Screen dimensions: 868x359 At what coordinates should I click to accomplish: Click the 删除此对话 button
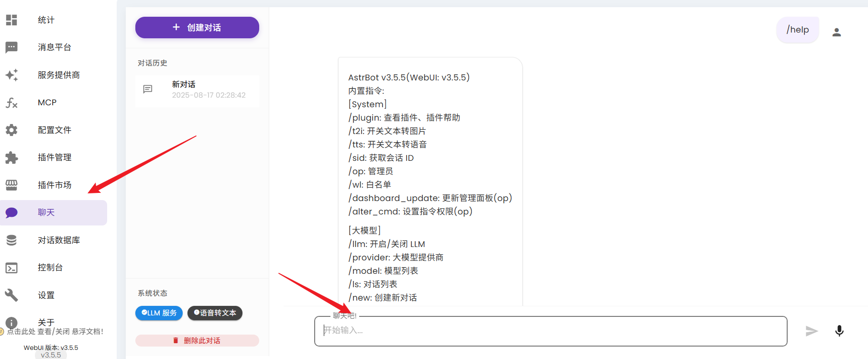click(197, 340)
